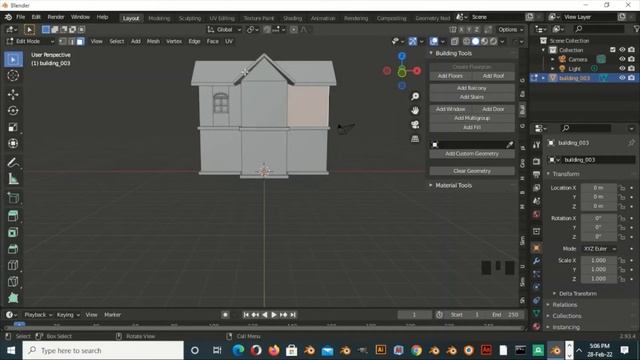Image resolution: width=640 pixels, height=360 pixels.
Task: Click the Windows taskbar search box
Action: click(103, 351)
